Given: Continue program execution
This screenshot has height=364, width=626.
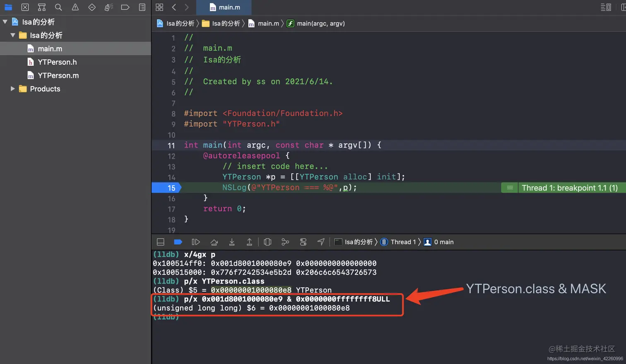Looking at the screenshot, I should [x=196, y=242].
